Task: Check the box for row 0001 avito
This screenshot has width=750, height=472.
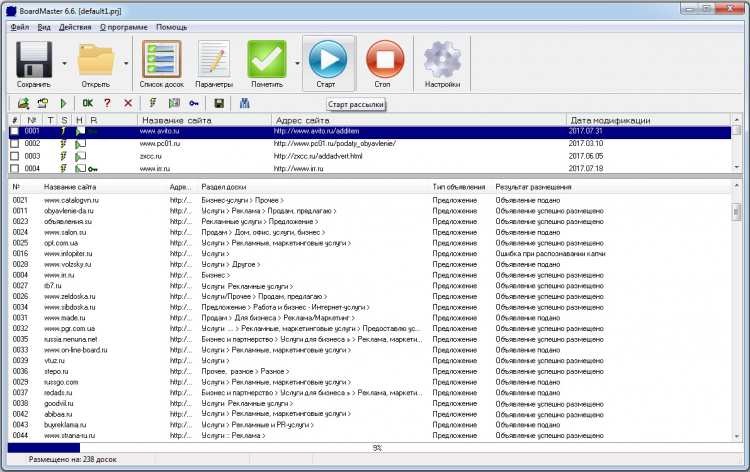Action: [14, 131]
